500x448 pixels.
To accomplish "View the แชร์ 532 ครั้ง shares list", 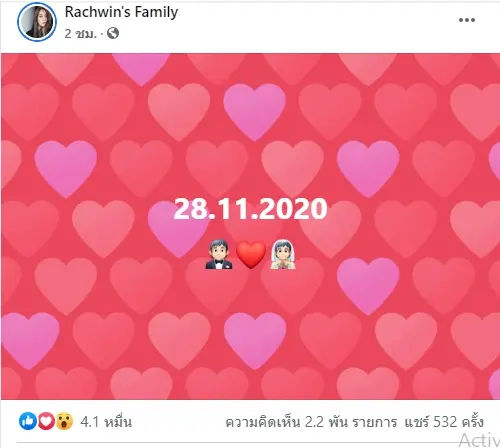I will (x=444, y=422).
